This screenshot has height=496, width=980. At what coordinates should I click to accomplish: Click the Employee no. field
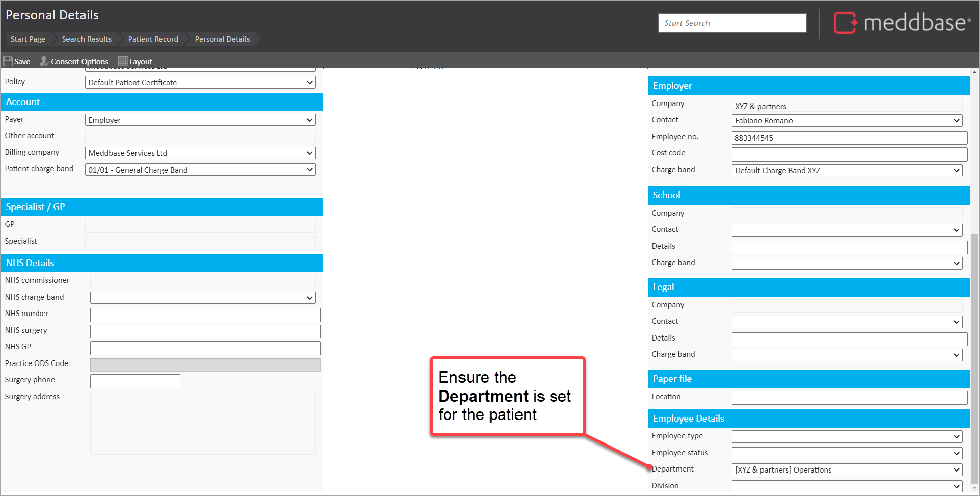tap(849, 138)
